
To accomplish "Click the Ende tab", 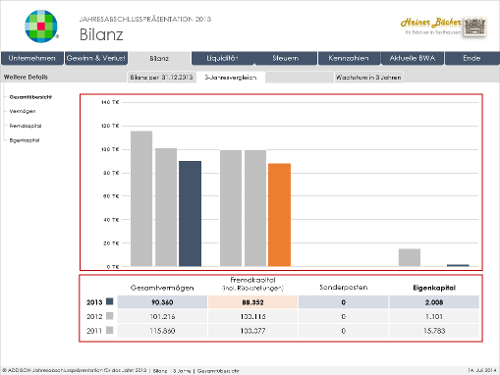I will (x=472, y=58).
